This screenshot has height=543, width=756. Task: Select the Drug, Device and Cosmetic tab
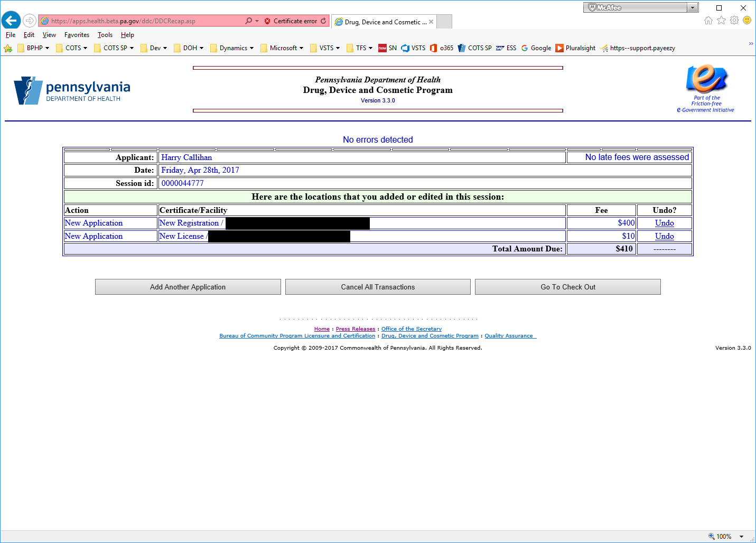(x=383, y=22)
